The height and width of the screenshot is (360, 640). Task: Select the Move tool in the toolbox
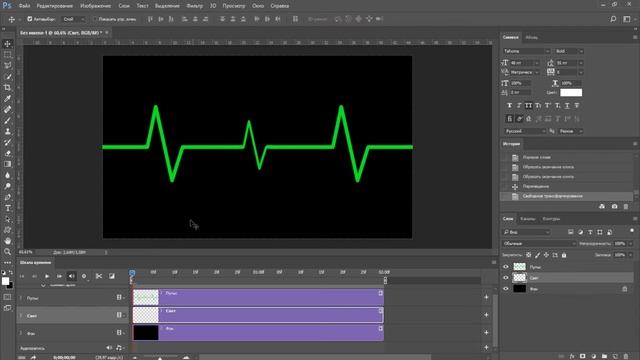7,44
